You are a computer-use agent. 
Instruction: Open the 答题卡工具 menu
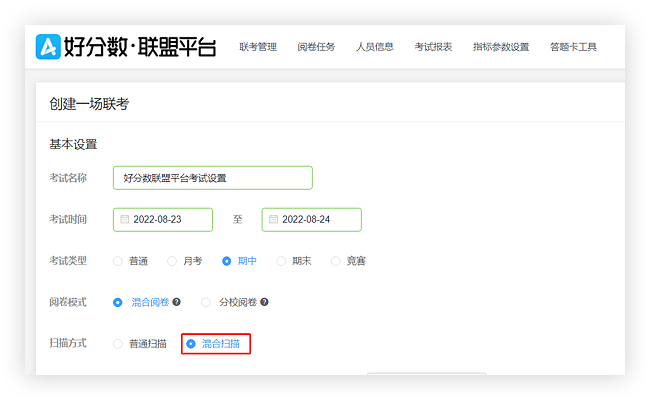click(573, 47)
